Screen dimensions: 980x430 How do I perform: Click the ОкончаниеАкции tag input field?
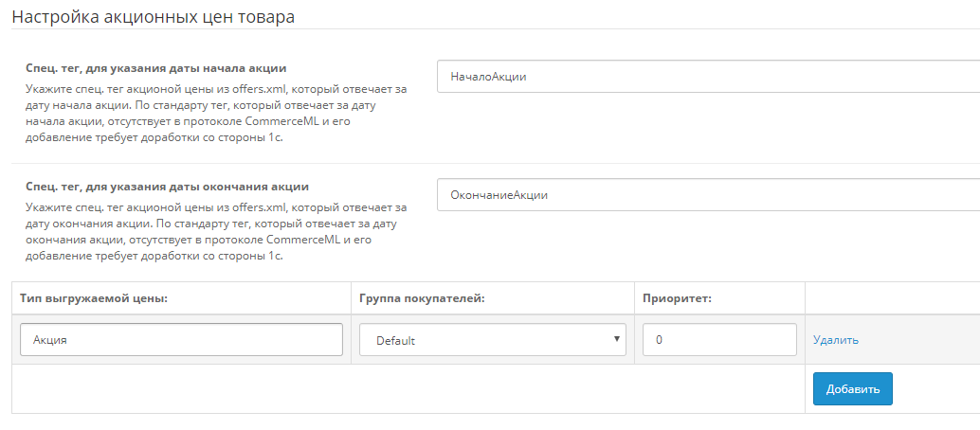[x=708, y=195]
